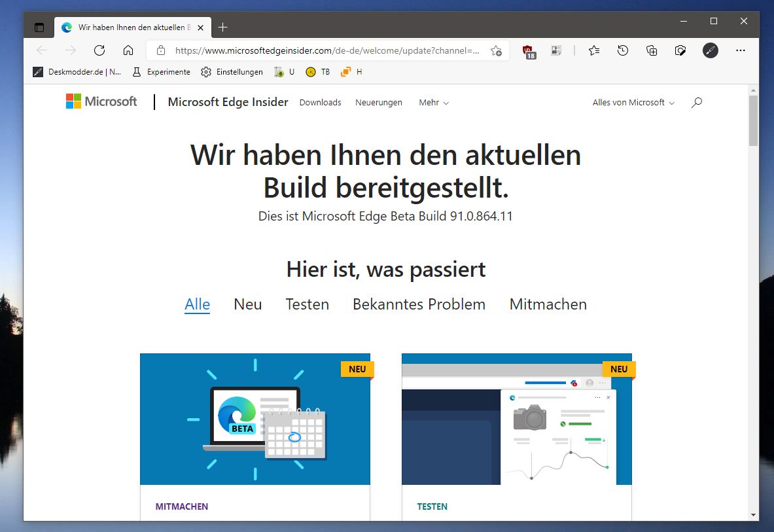Open the Deskmodder.de bookmark

click(x=77, y=72)
